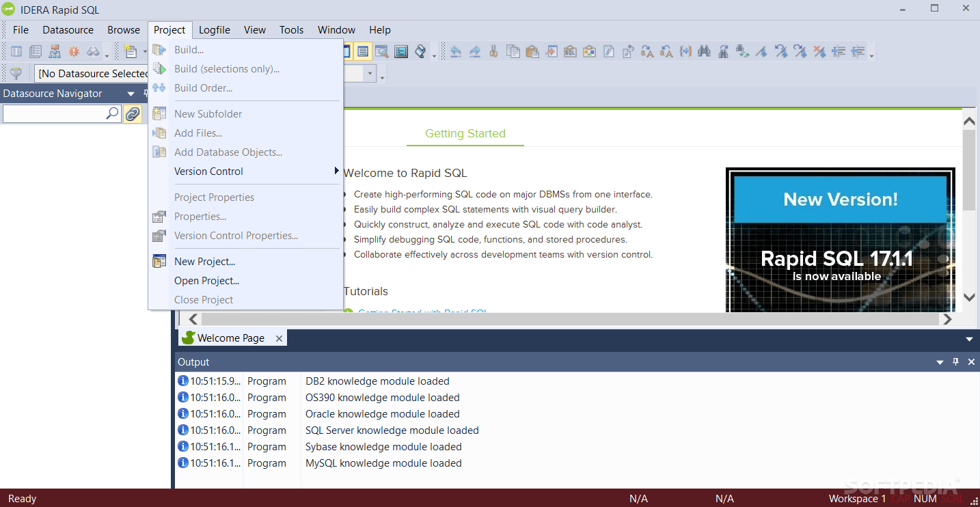This screenshot has width=980, height=507.
Task: Click the Paste SQL clipboard icon
Action: click(570, 51)
